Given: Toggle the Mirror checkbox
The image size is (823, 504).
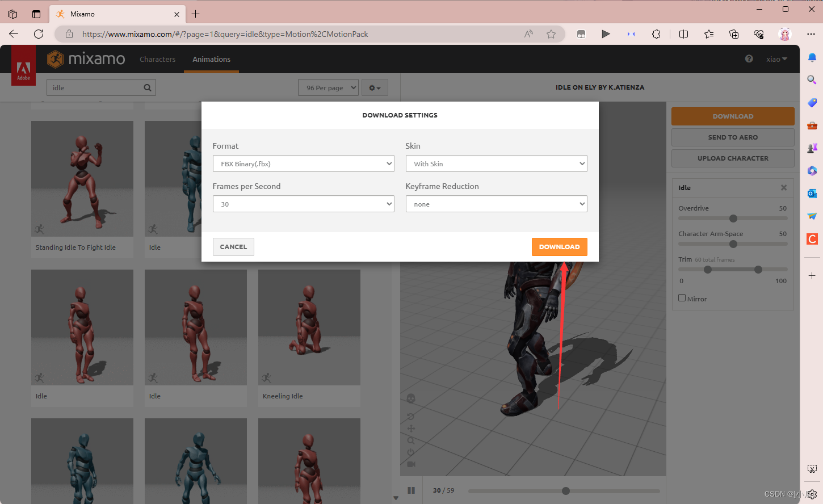Looking at the screenshot, I should coord(682,298).
